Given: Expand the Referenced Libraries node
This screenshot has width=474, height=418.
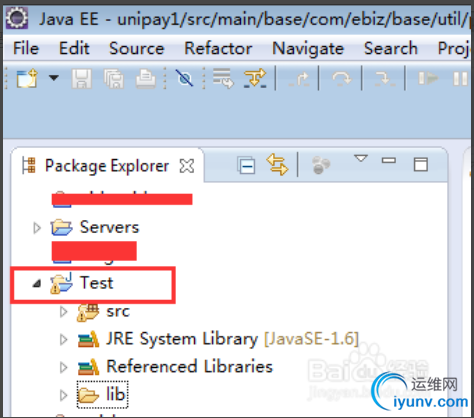Looking at the screenshot, I should [63, 367].
